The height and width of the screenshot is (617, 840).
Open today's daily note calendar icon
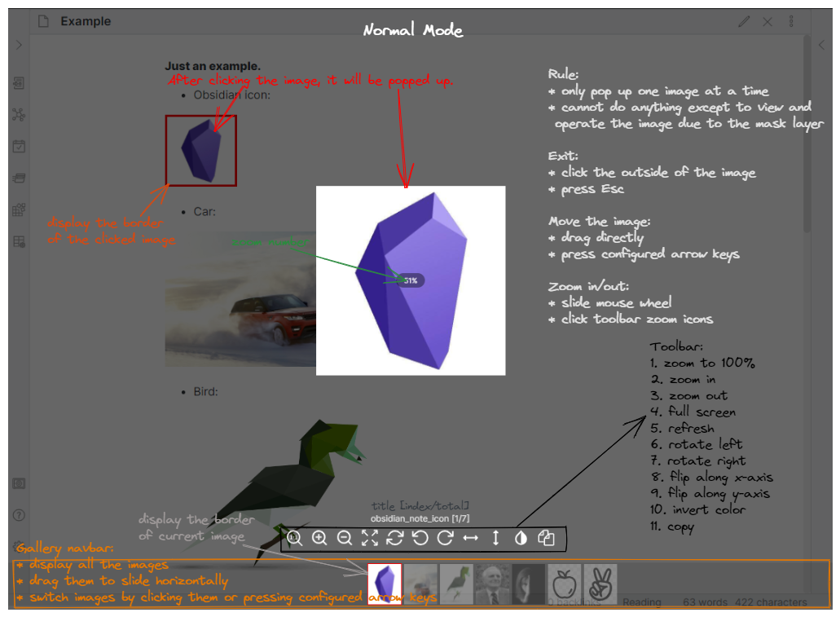click(19, 147)
